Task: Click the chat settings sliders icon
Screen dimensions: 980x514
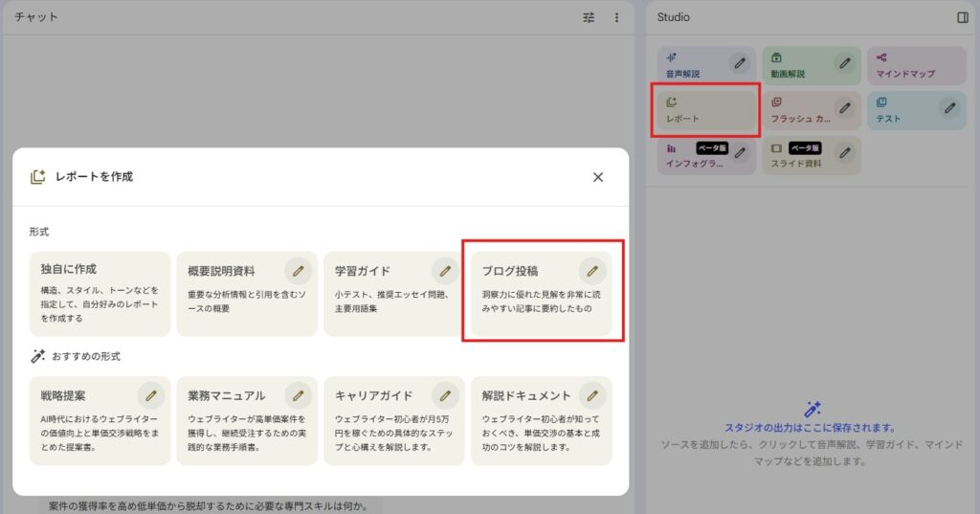Action: point(590,17)
